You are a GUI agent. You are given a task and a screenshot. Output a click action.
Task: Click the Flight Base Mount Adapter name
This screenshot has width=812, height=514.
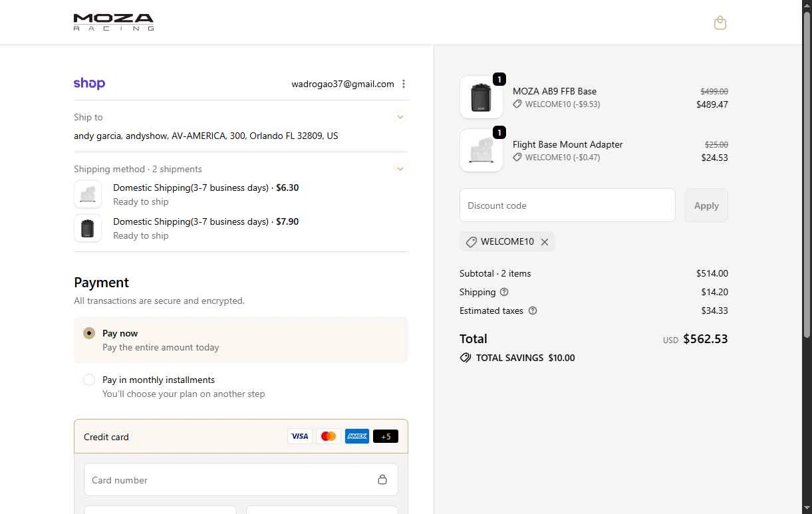click(x=568, y=144)
